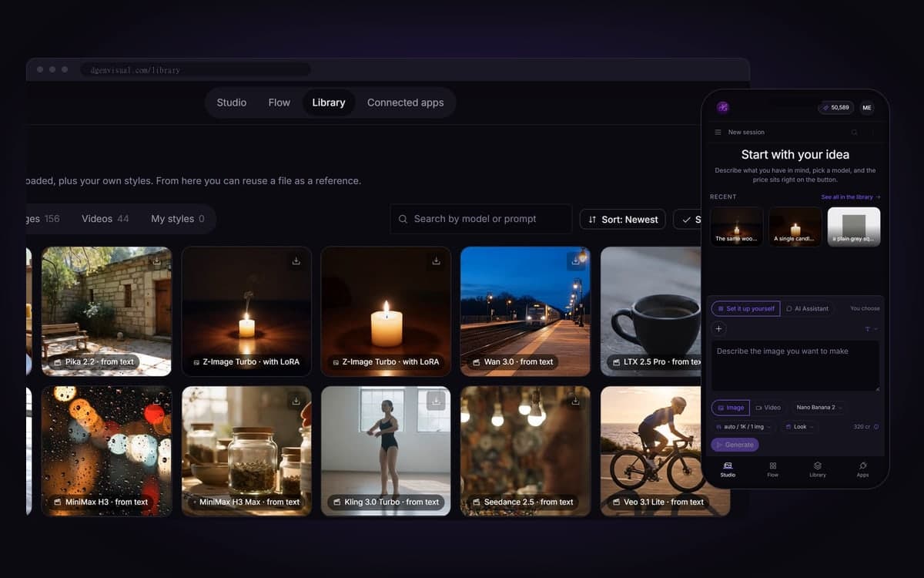Filter the library by Videos 44
924x578 pixels.
[105, 219]
